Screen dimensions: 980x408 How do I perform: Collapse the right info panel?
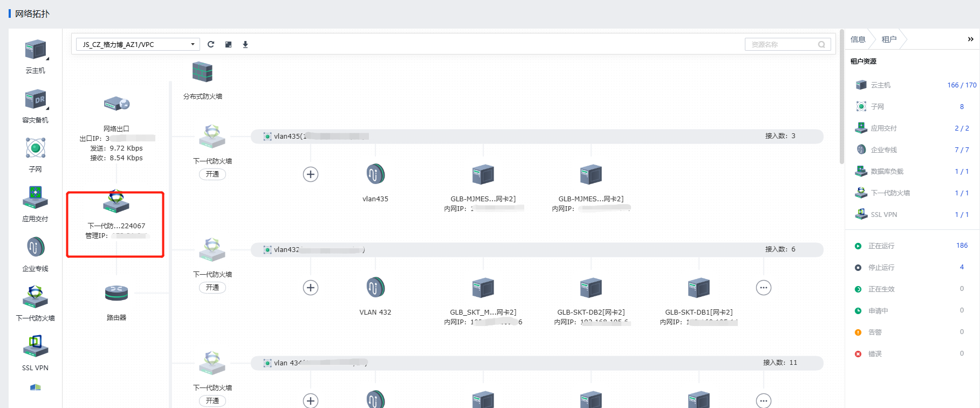970,39
